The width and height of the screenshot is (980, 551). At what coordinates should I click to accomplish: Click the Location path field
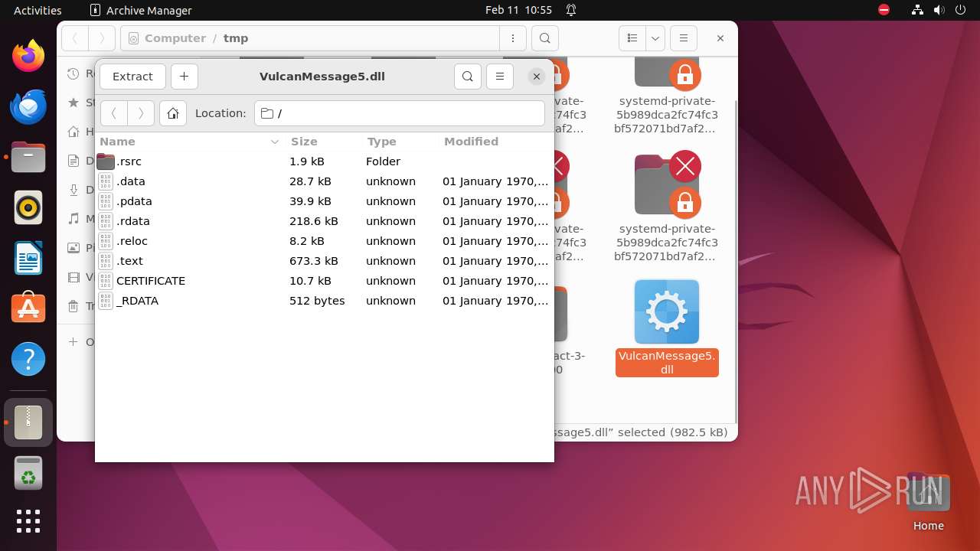(399, 113)
